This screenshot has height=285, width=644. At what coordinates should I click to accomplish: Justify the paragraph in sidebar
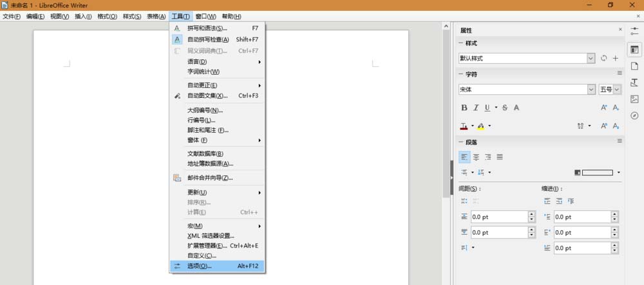(500, 157)
